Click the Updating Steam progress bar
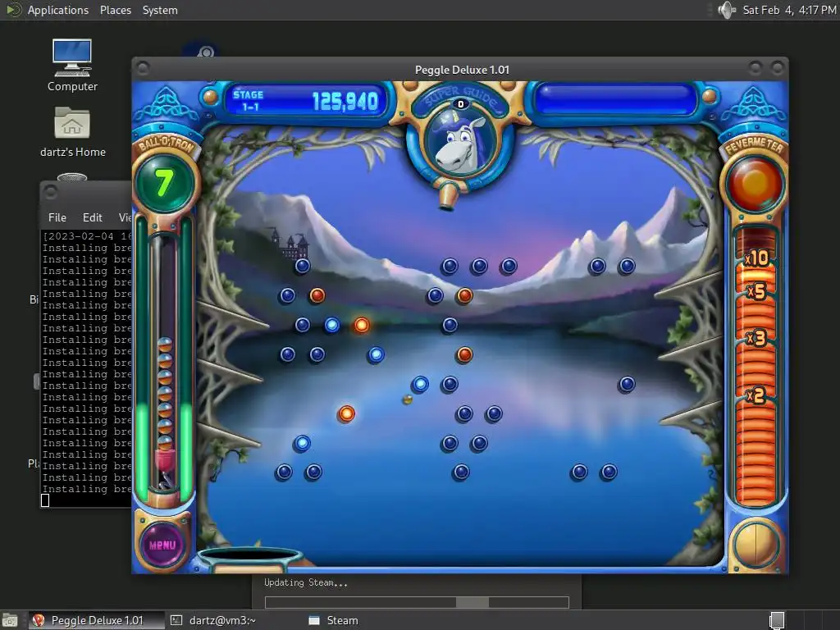The height and width of the screenshot is (630, 840). (417, 602)
